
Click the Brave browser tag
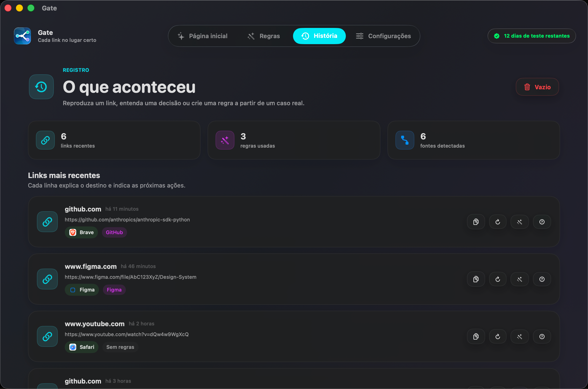click(x=81, y=232)
